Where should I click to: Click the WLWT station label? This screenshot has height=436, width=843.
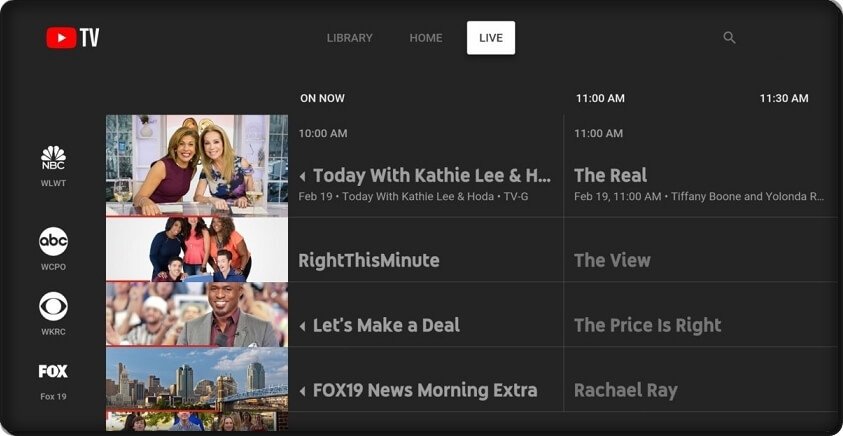(x=53, y=183)
